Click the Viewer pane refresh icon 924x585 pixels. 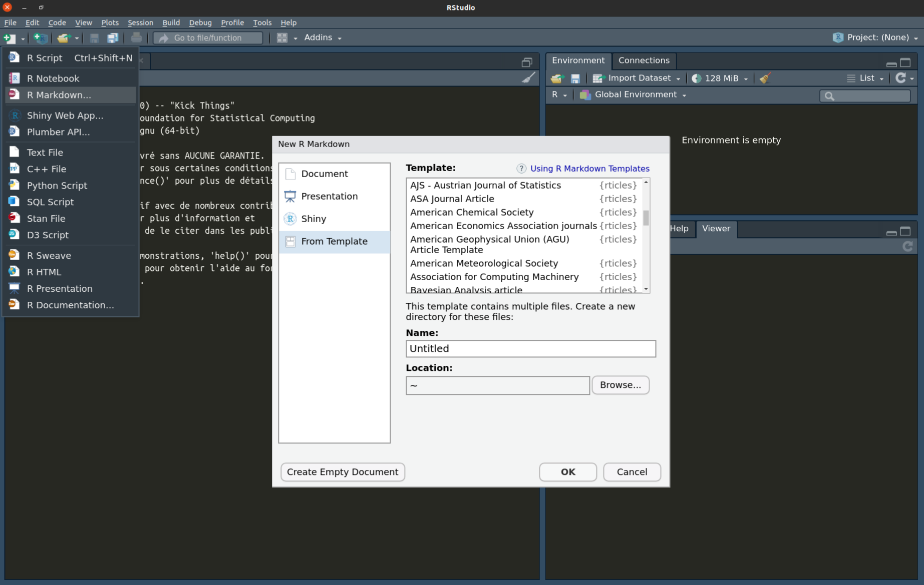click(907, 246)
